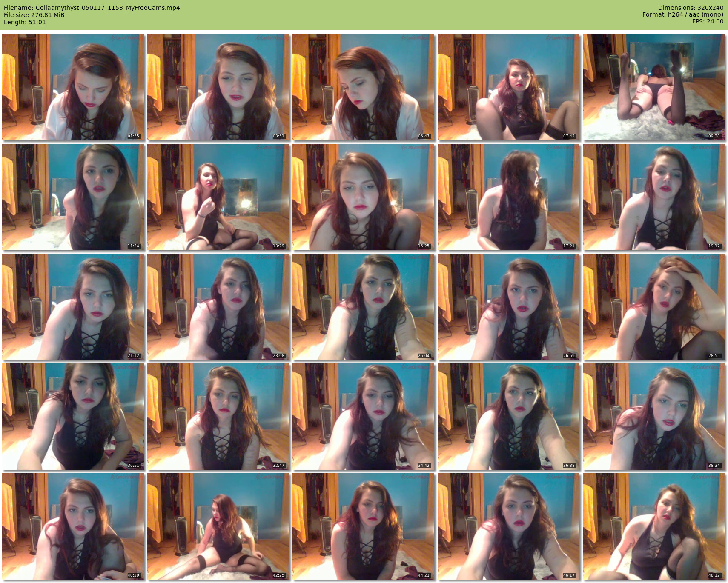Click the 17:21 thumbnail
728x583 pixels.
509,197
